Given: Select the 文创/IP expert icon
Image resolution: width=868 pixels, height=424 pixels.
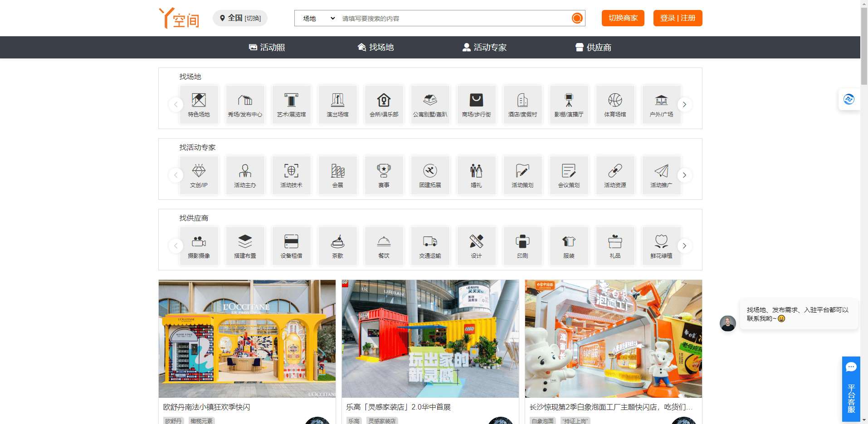Looking at the screenshot, I should (199, 175).
